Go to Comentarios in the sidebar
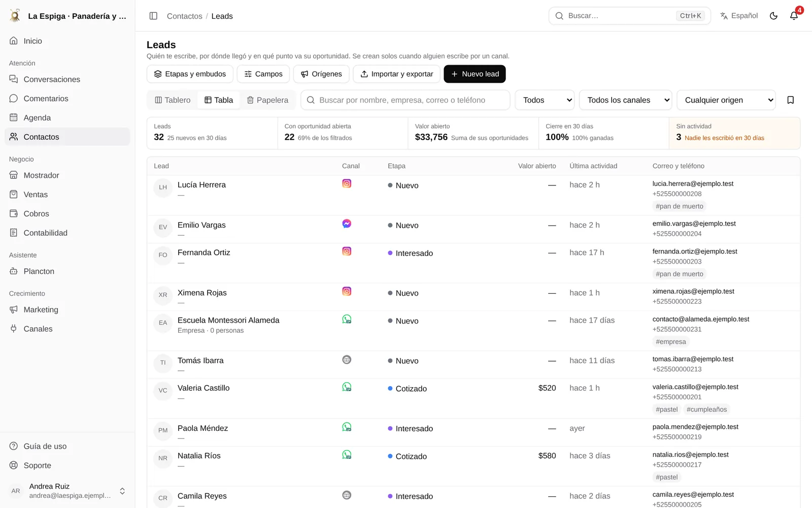812x508 pixels. 67,99
